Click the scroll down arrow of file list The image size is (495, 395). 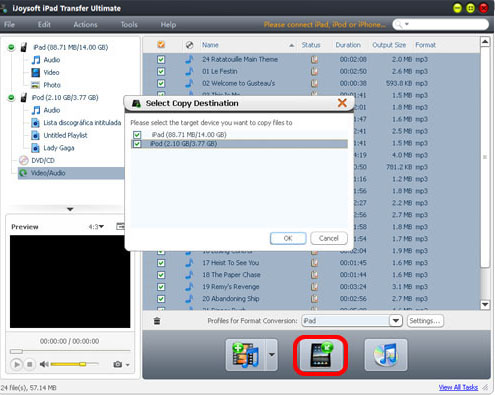click(x=485, y=304)
